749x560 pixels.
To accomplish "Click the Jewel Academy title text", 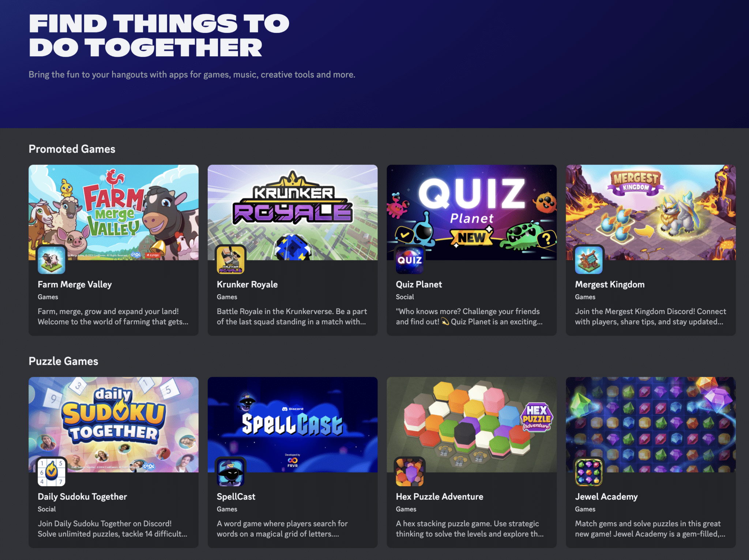I will tap(606, 496).
